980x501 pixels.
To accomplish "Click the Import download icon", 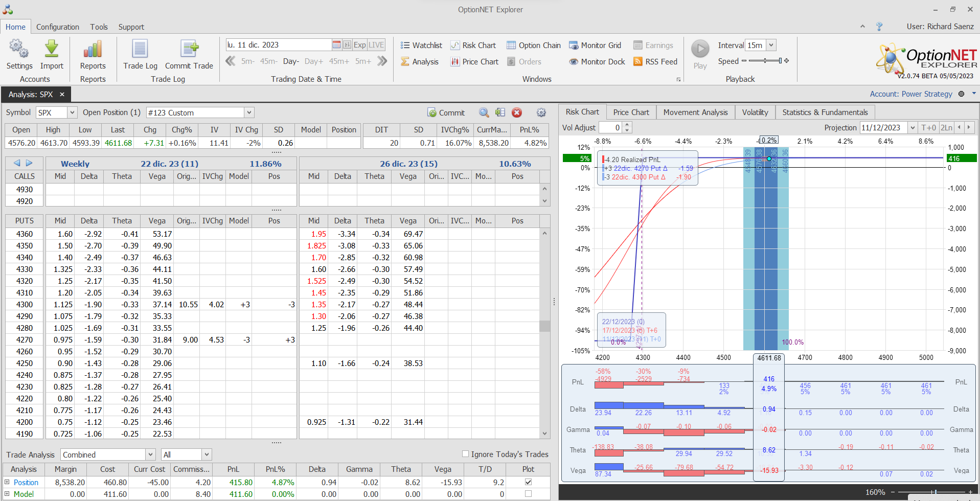I will pyautogui.click(x=52, y=50).
